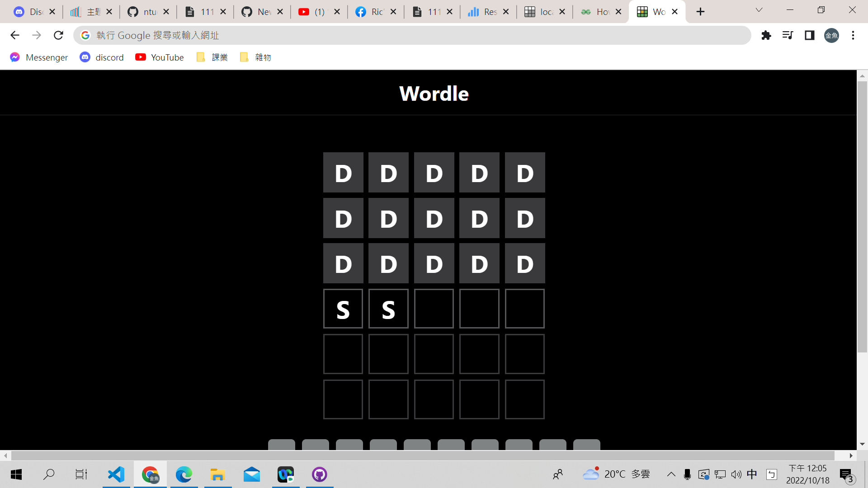Expand the hidden system tray icons
This screenshot has width=868, height=488.
click(x=671, y=474)
